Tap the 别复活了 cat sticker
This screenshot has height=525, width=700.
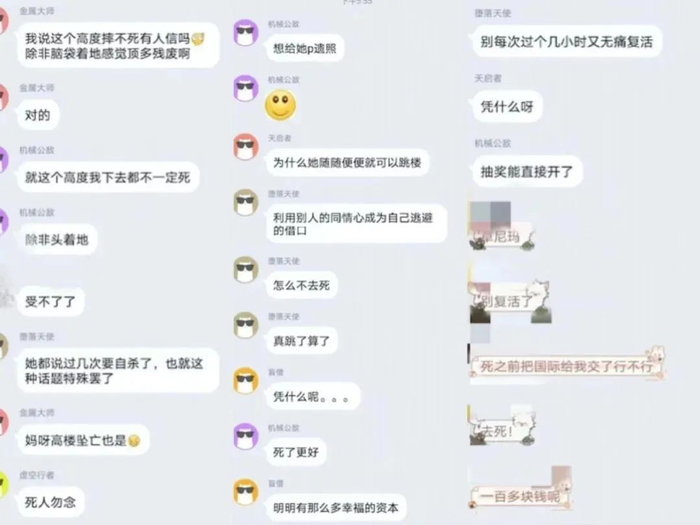[509, 300]
